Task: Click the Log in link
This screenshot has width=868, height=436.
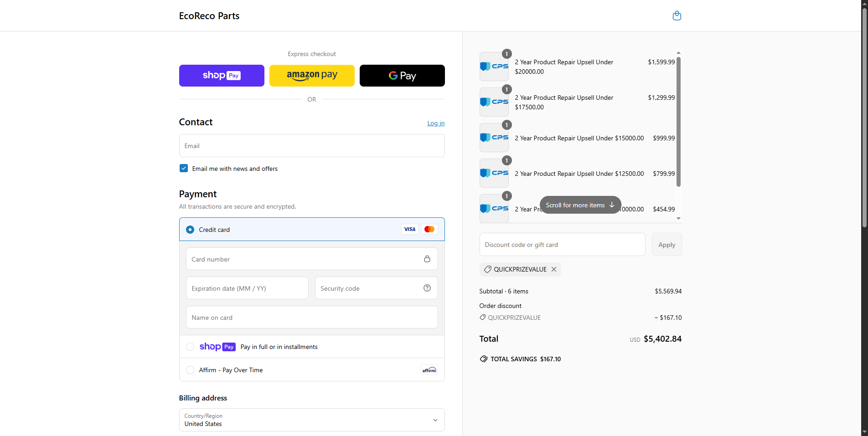Action: [436, 123]
